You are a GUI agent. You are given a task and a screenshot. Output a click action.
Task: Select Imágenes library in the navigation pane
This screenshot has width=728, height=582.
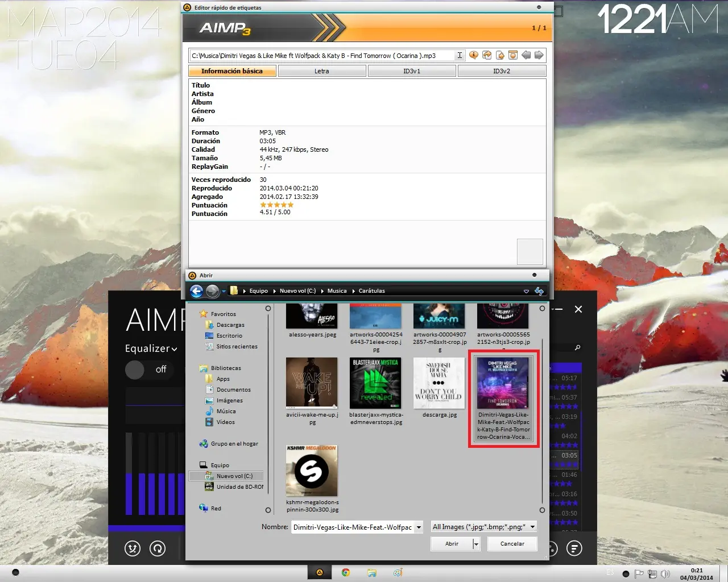(x=224, y=400)
